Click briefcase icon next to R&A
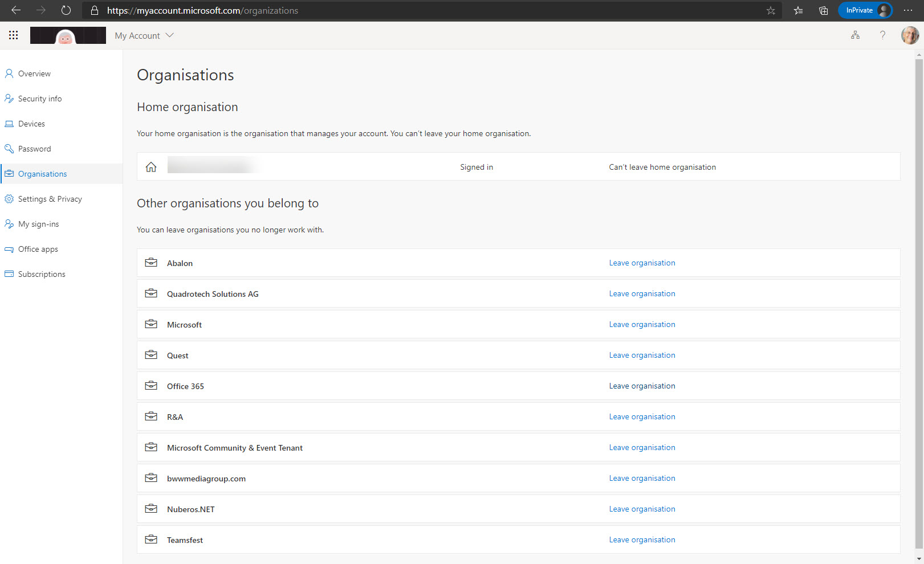 [x=151, y=416]
